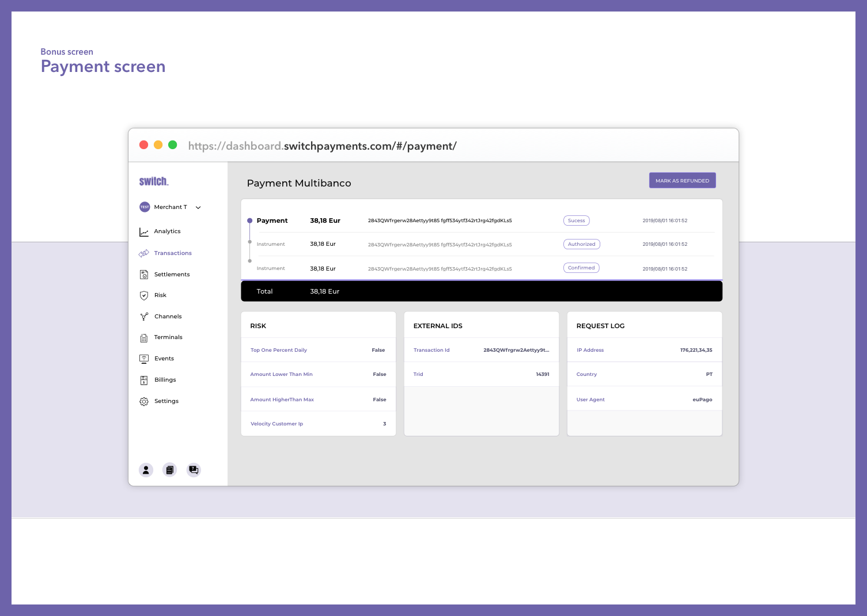This screenshot has height=616, width=867.
Task: Click the User Agent label
Action: pos(590,400)
